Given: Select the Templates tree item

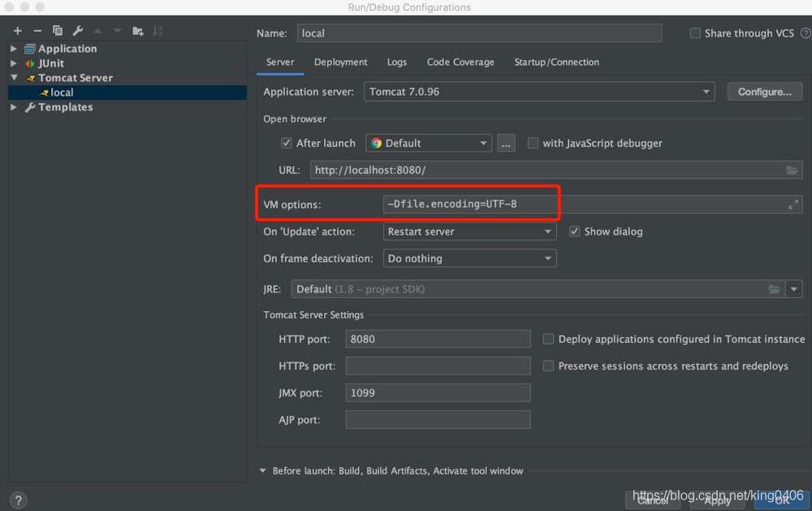Looking at the screenshot, I should click(x=65, y=107).
